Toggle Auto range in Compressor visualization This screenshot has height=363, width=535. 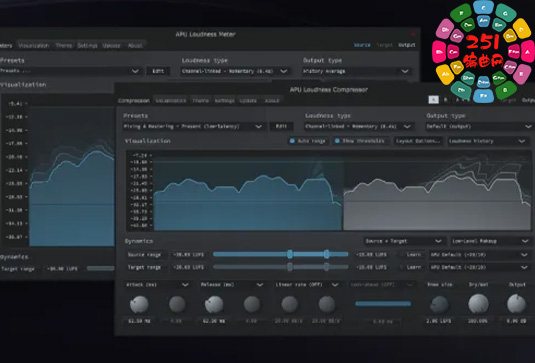pyautogui.click(x=308, y=141)
